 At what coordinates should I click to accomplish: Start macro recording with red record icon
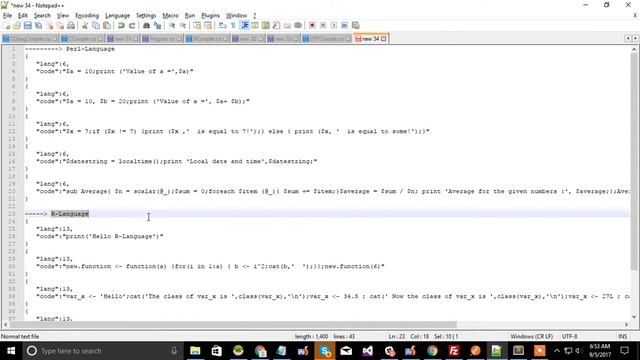tap(312, 26)
